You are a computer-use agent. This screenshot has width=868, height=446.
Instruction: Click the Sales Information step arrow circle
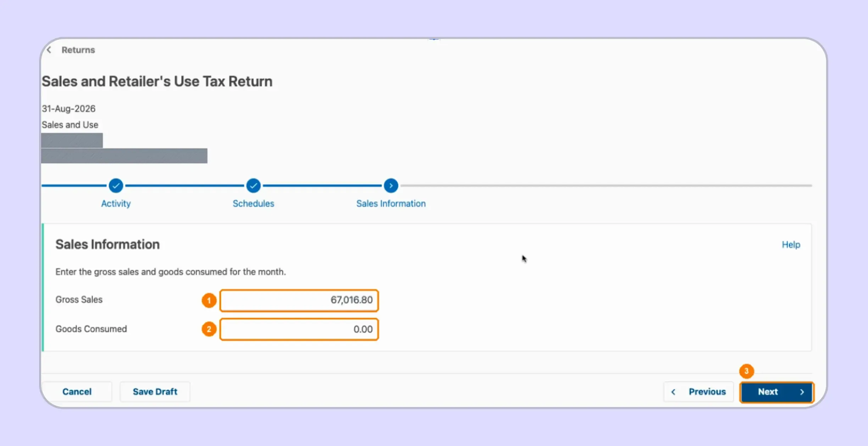pos(391,185)
